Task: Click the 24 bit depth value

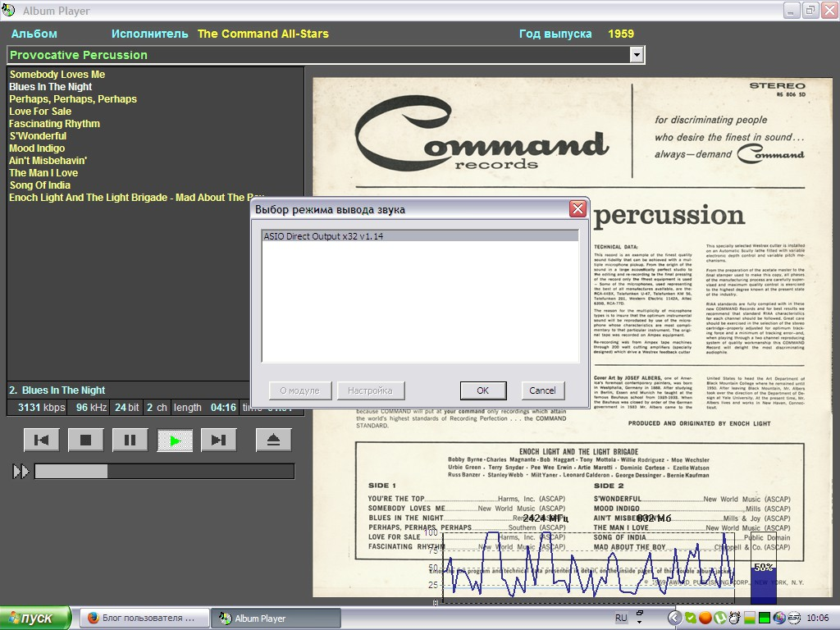Action: 127,408
